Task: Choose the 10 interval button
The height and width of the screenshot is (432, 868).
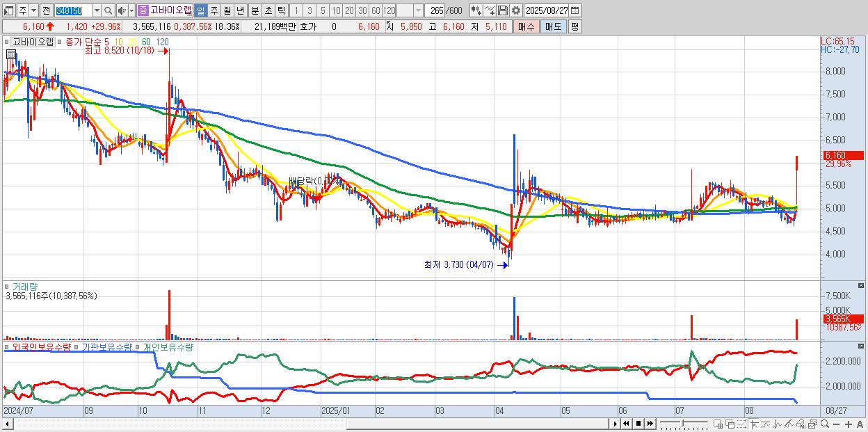Action: pyautogui.click(x=336, y=10)
